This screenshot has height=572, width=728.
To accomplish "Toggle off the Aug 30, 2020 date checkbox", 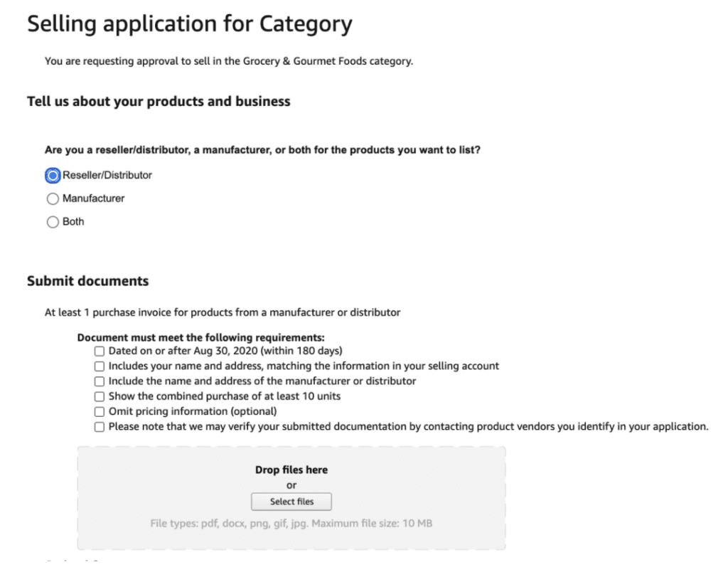I will click(x=100, y=351).
